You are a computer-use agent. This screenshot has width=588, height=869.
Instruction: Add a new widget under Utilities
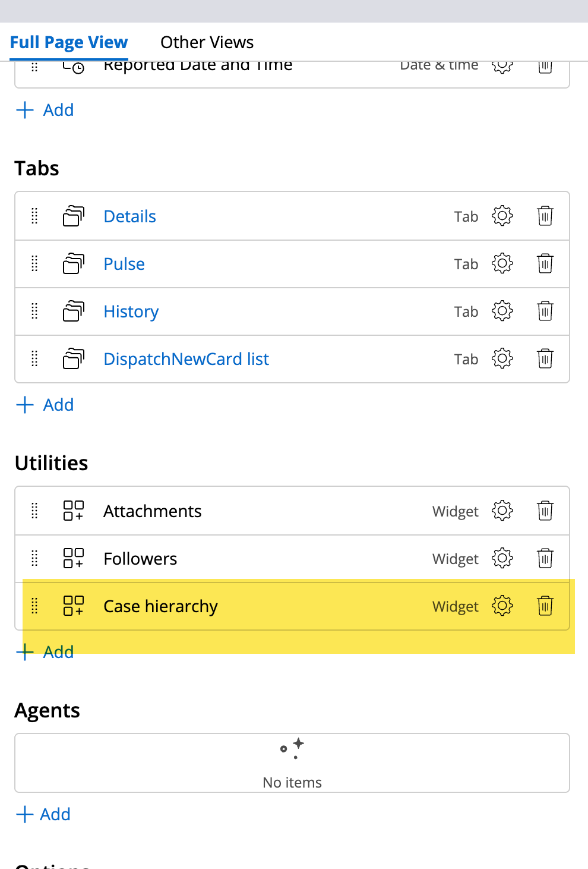(46, 652)
